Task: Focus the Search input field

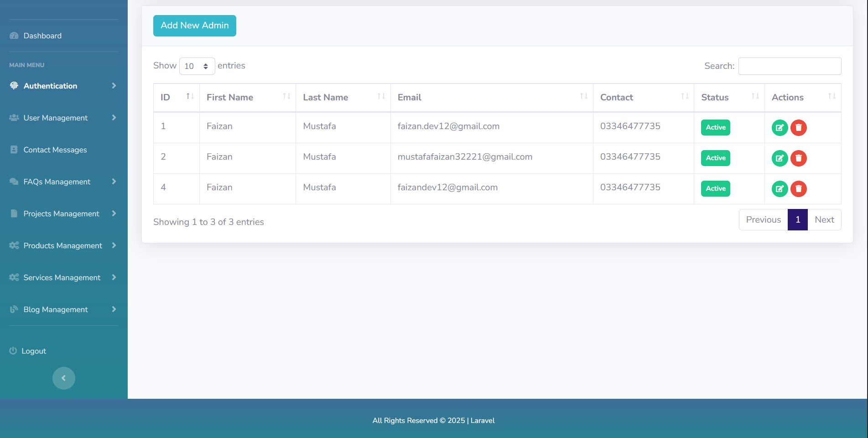Action: 790,66
